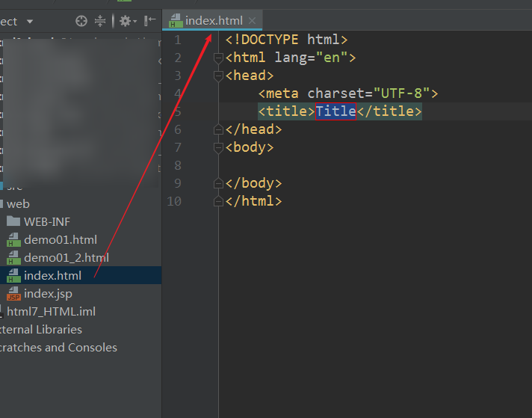Collapse the body tag fold on line 7
The image size is (532, 418).
tap(218, 148)
